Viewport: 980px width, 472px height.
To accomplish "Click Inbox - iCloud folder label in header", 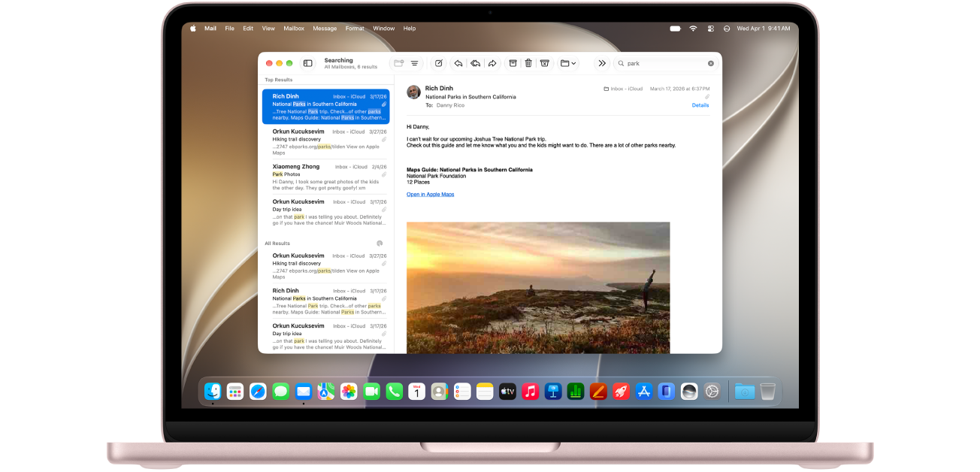I will point(623,89).
